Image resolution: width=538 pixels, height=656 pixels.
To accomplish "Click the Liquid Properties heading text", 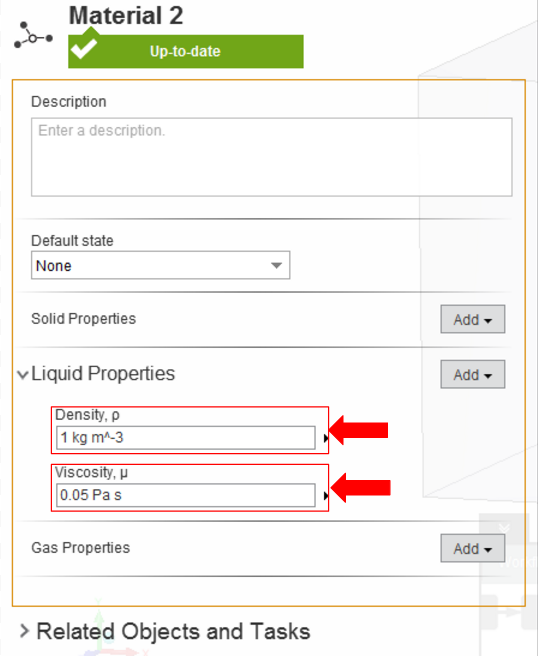I will point(103,374).
